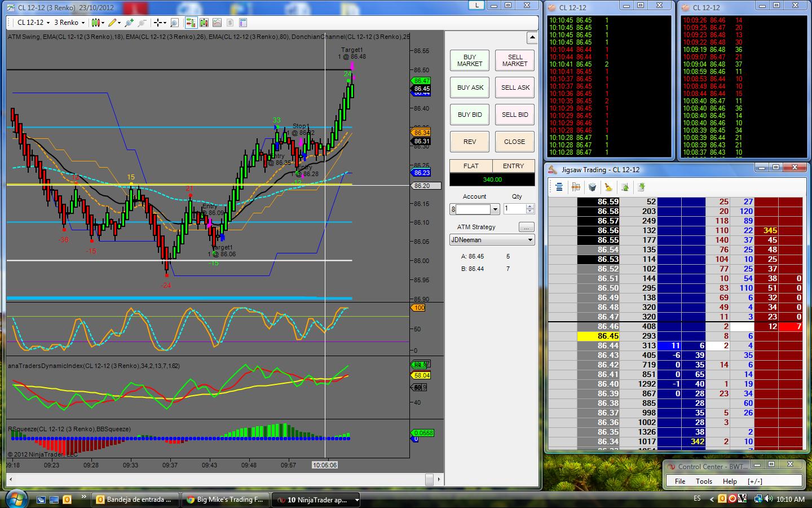
Task: Open the chart style candlestick icon
Action: pyautogui.click(x=95, y=23)
